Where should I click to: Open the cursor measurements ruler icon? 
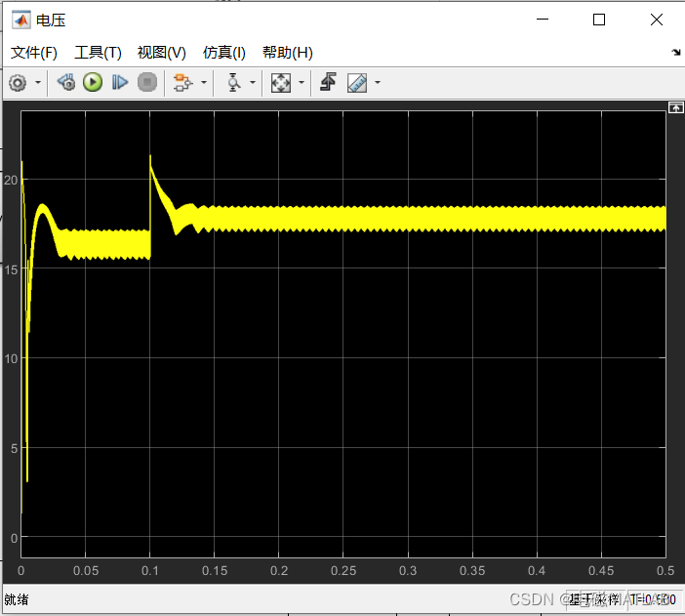pos(357,83)
